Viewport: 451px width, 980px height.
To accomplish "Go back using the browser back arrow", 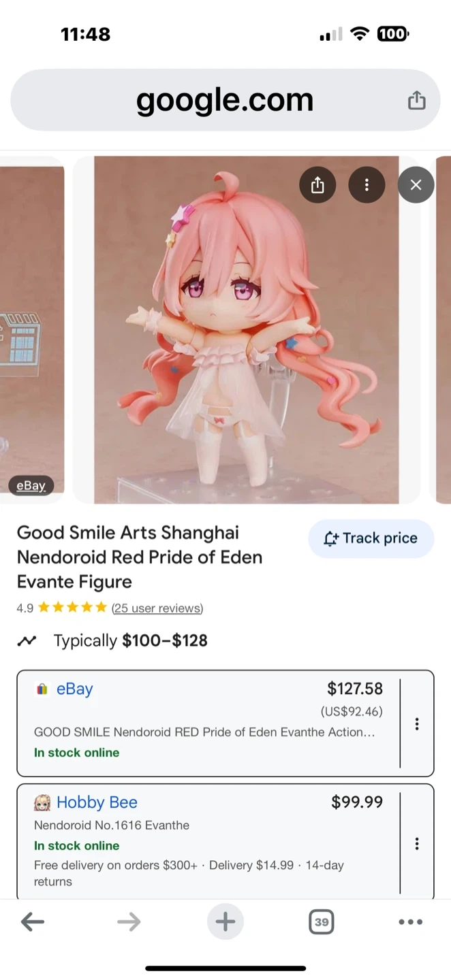I will click(x=33, y=922).
